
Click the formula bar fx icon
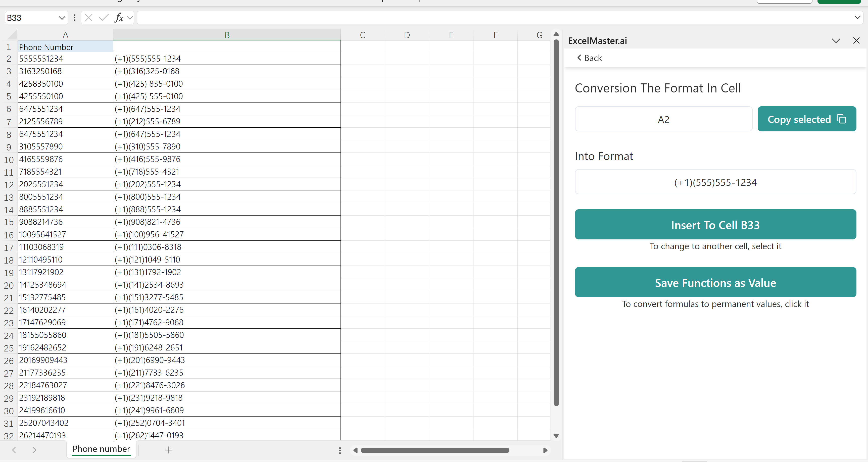click(119, 18)
